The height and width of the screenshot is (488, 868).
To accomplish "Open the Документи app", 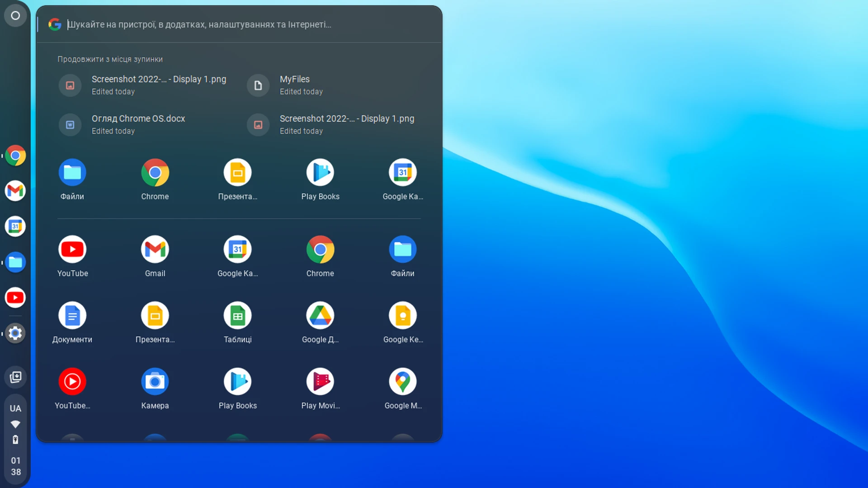I will (x=72, y=315).
